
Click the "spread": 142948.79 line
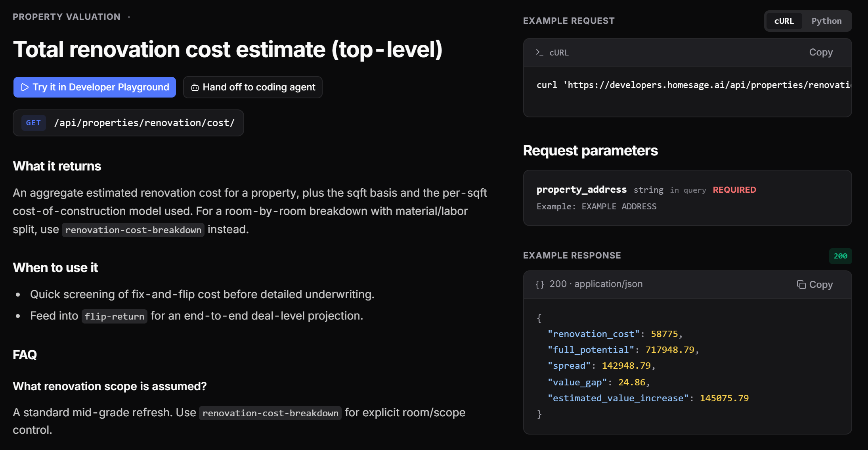(601, 366)
